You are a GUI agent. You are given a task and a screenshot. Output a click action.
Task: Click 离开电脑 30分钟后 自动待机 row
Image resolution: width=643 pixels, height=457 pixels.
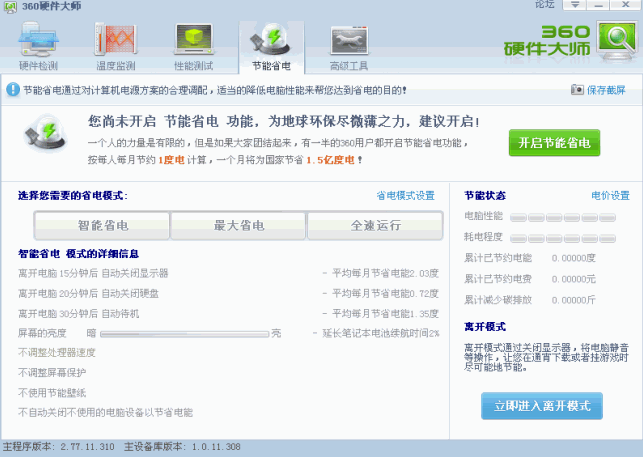click(x=78, y=314)
